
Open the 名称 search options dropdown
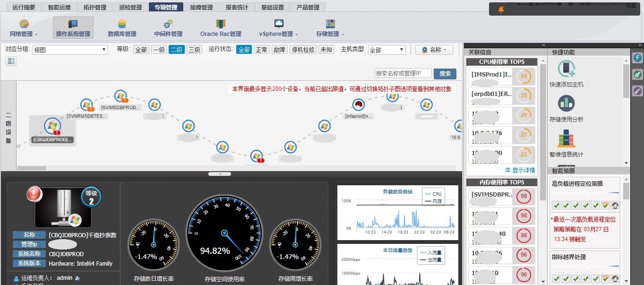[x=434, y=50]
